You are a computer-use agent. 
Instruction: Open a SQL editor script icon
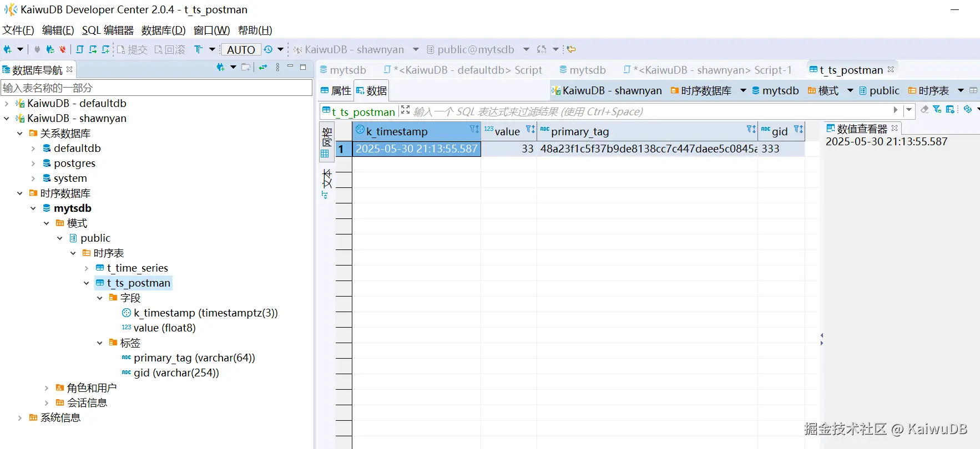coord(80,49)
